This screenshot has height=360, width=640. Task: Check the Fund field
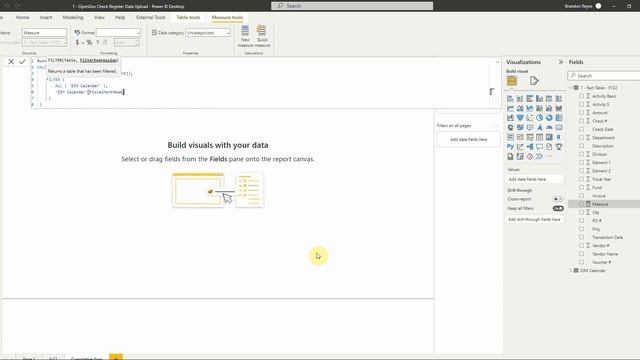click(x=581, y=187)
